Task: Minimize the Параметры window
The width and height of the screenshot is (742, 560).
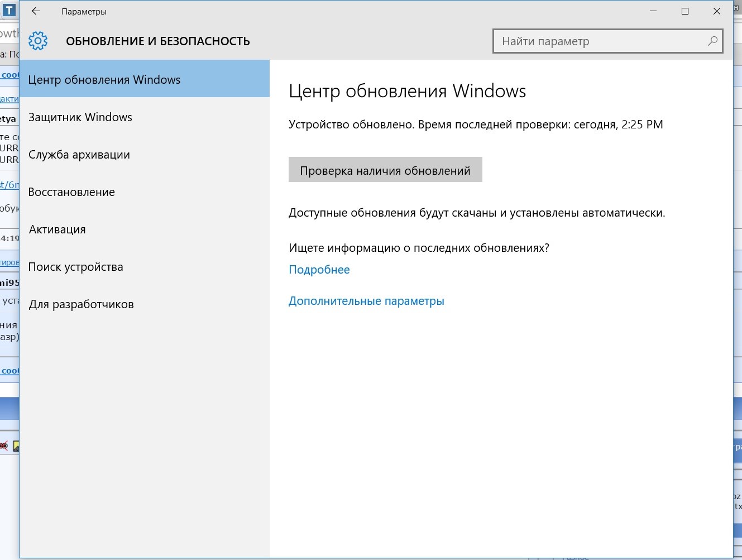Action: [x=653, y=11]
